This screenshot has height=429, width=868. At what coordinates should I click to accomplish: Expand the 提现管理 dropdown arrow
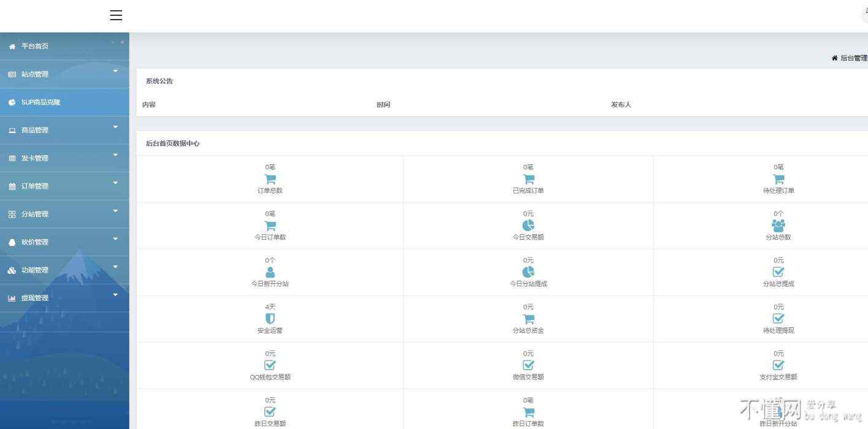115,295
